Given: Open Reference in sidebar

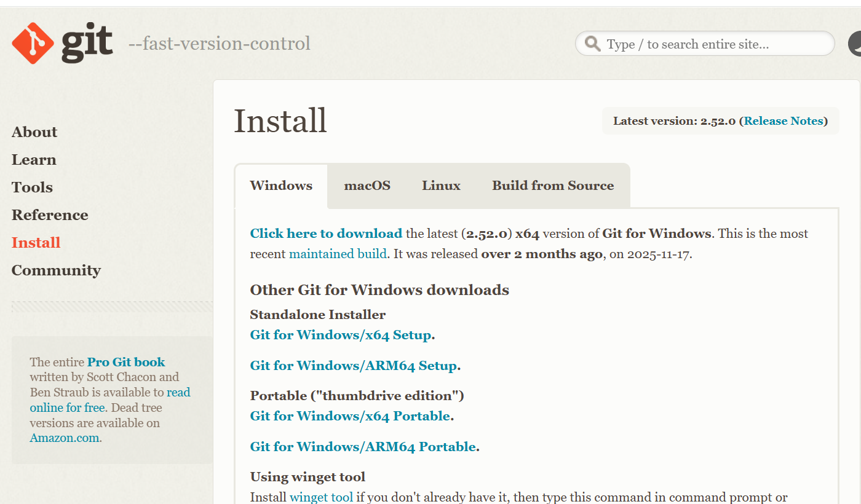Looking at the screenshot, I should pos(50,215).
